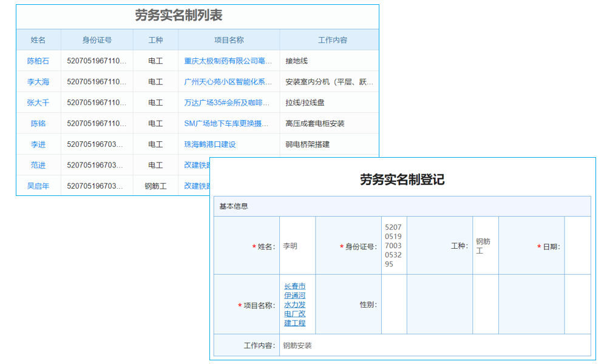The width and height of the screenshot is (607, 364).
Task: Click the 李进 name link
Action: pyautogui.click(x=38, y=144)
